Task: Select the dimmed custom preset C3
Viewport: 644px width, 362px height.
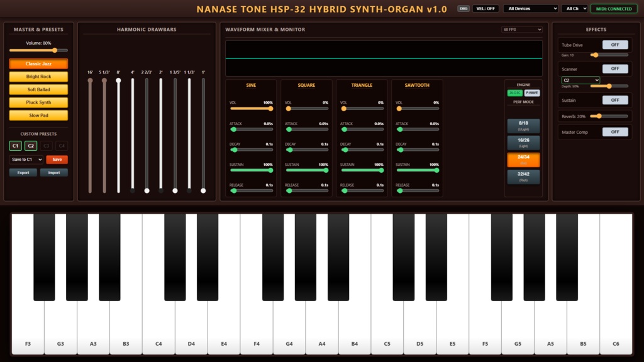Action: [46, 146]
